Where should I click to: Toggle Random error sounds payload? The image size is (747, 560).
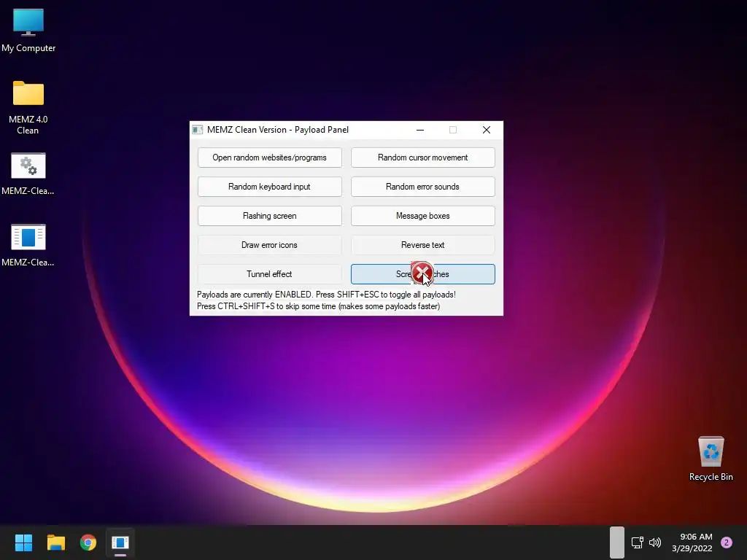tap(422, 187)
